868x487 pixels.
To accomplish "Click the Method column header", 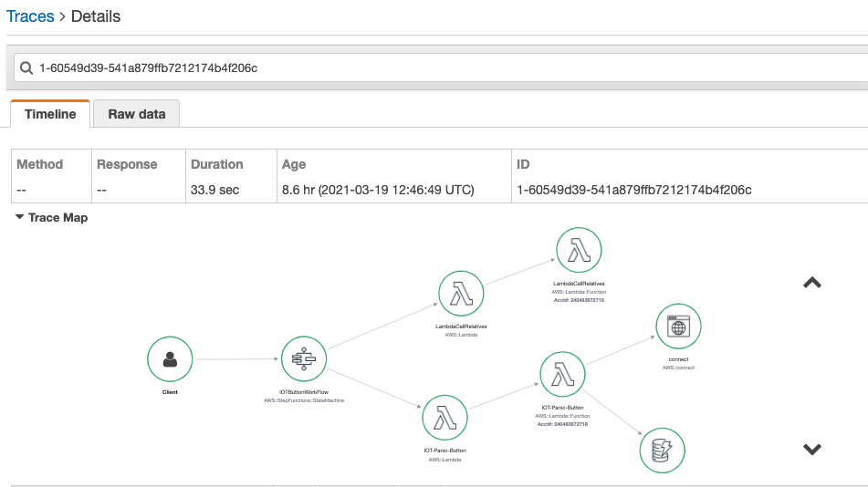I will pyautogui.click(x=40, y=164).
